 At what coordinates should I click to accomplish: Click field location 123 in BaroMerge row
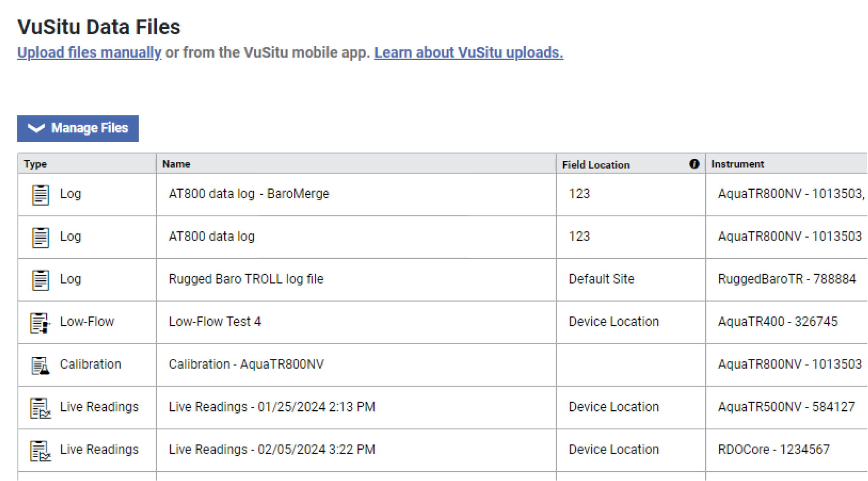click(x=579, y=194)
